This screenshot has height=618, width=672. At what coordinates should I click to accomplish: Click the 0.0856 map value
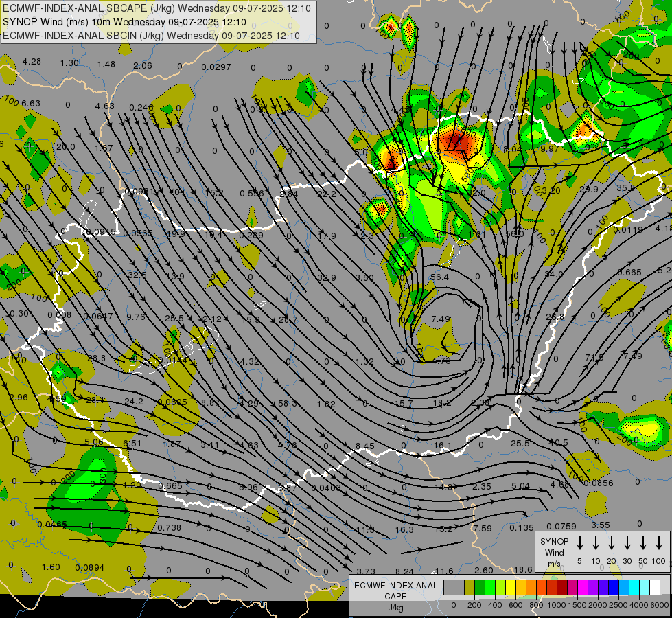[x=599, y=483]
